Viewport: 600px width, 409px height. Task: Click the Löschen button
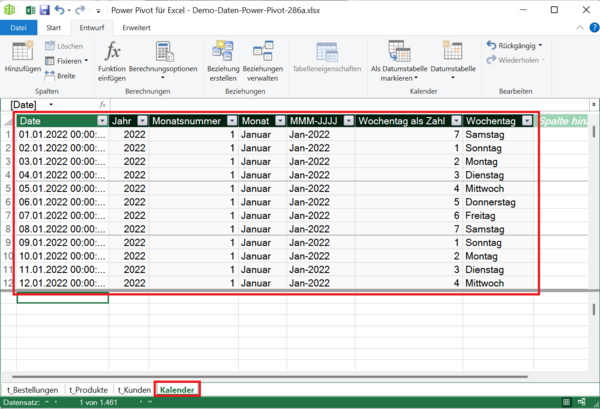(x=62, y=46)
